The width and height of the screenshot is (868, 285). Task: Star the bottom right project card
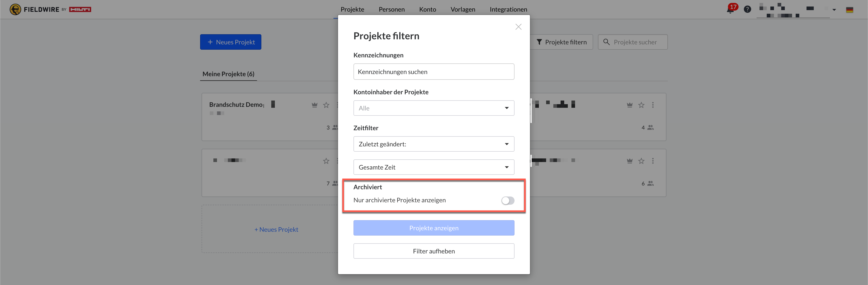(x=641, y=161)
